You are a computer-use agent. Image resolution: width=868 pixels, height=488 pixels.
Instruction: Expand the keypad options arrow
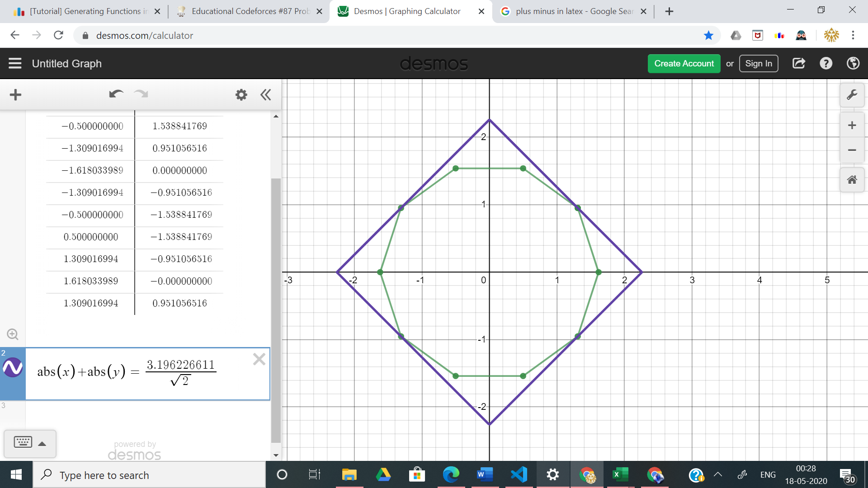point(42,444)
